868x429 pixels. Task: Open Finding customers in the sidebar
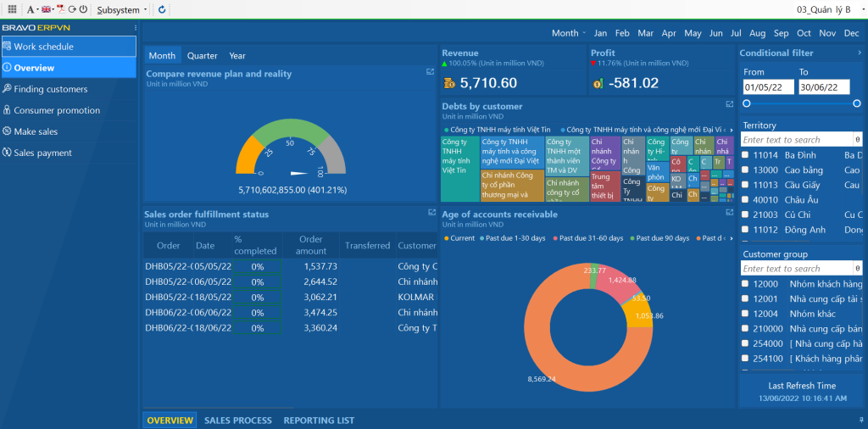point(50,89)
